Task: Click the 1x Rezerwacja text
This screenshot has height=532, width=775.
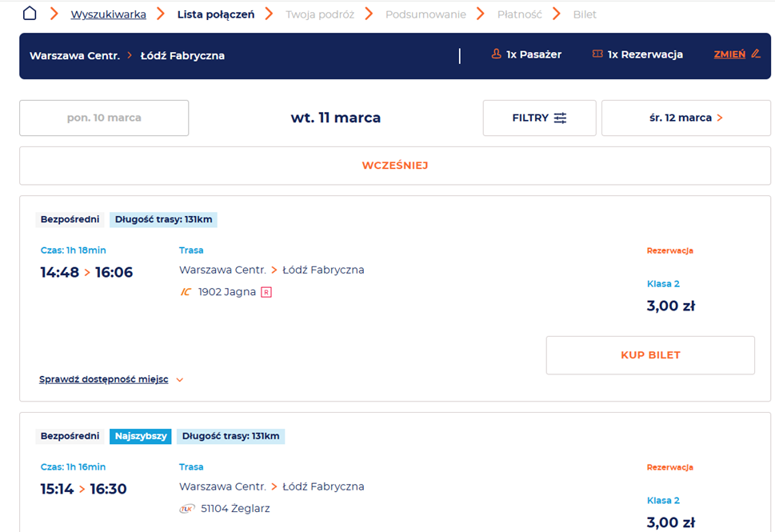Action: pyautogui.click(x=645, y=54)
